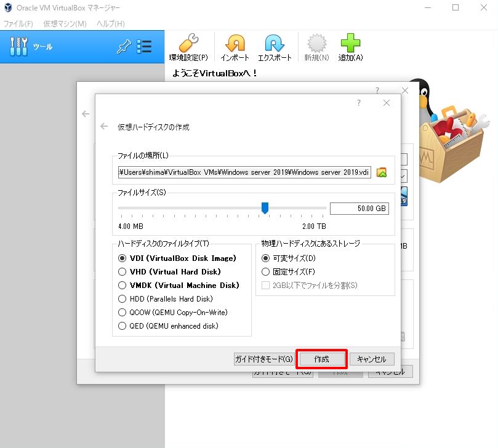
Task: Select QED (QEMU enhanced disk) radio
Action: pos(122,326)
